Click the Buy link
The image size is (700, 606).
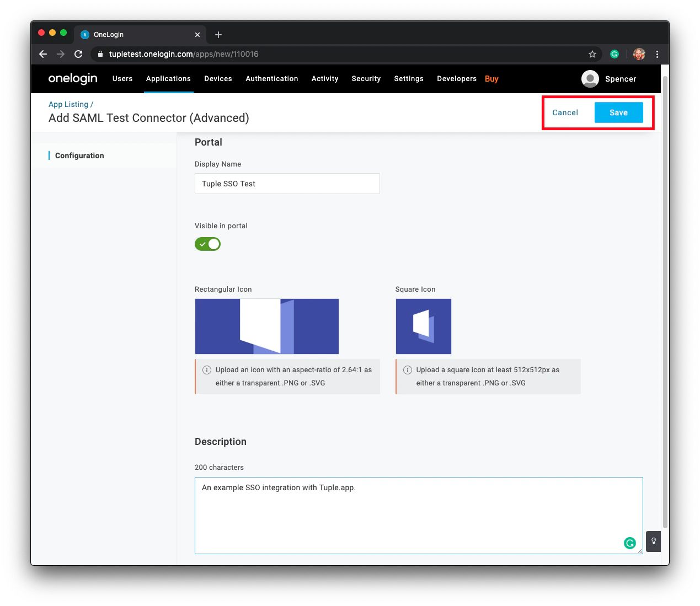(491, 78)
